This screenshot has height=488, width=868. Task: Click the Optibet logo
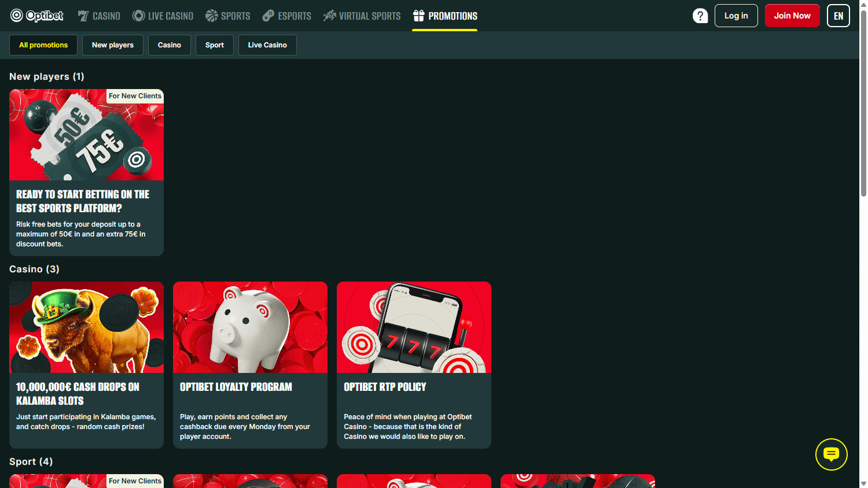pyautogui.click(x=36, y=16)
